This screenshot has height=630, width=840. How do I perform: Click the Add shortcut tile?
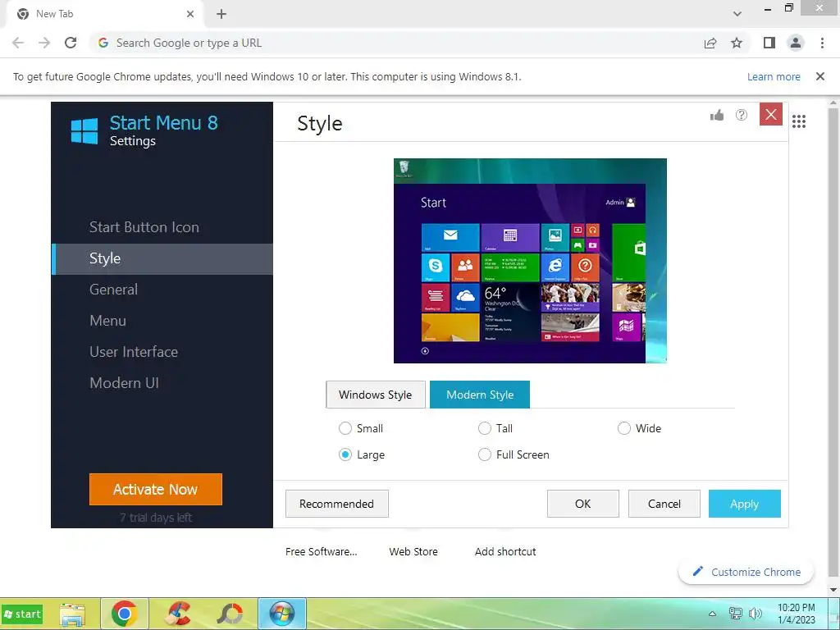[x=505, y=551]
